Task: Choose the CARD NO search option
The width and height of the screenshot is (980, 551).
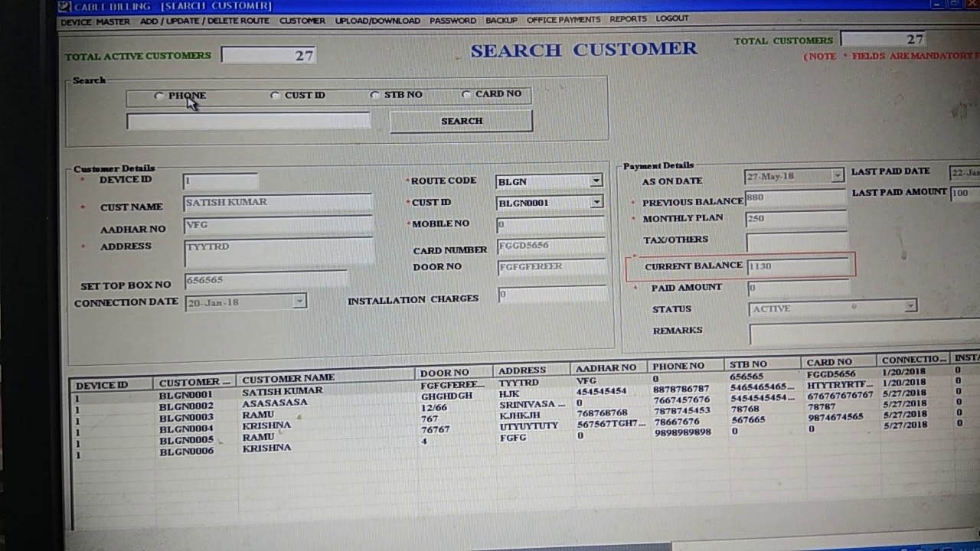Action: click(466, 94)
